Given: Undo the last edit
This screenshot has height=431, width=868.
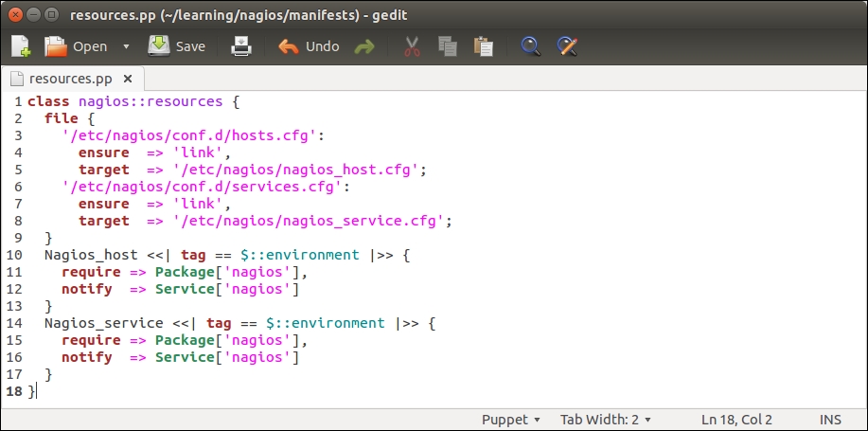Looking at the screenshot, I should 309,46.
